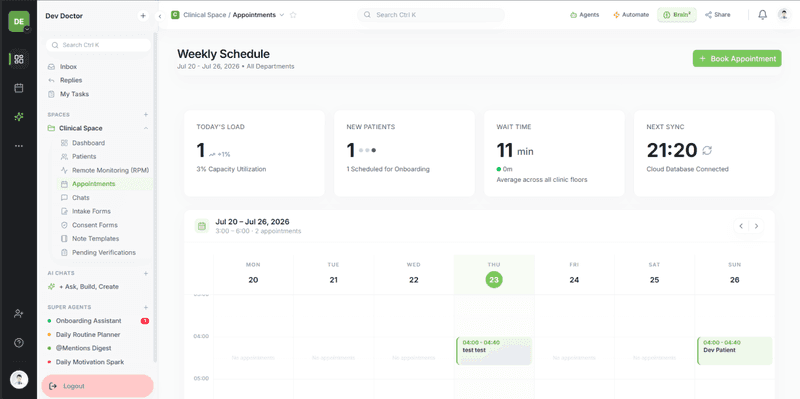Focus the top Search Ctrl K field
The image size is (800, 399).
click(431, 15)
